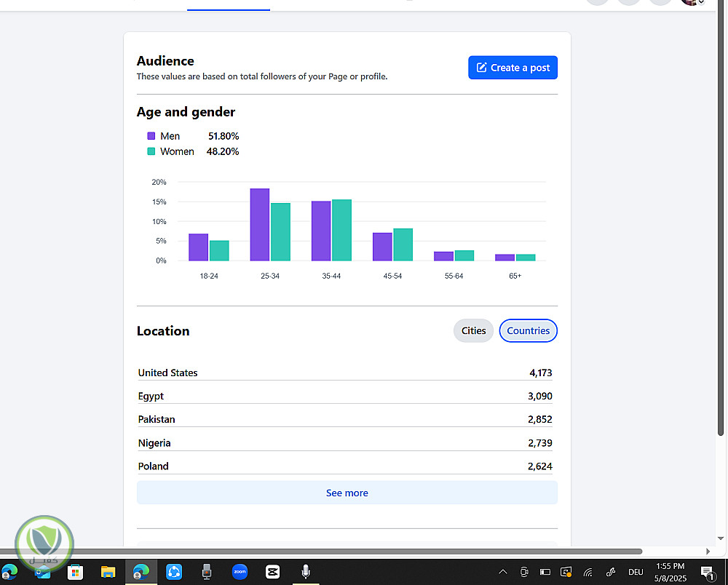Click the Age and gender heading
This screenshot has height=585, width=728.
tap(186, 112)
